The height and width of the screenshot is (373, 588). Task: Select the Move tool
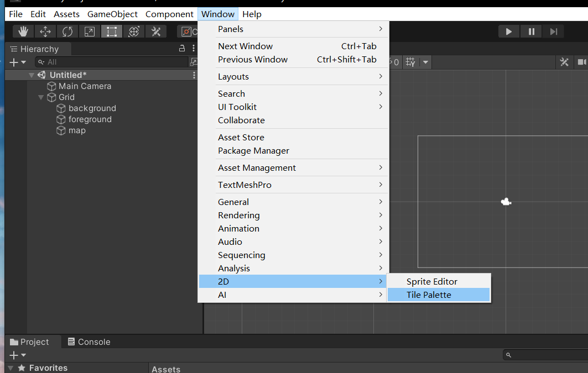click(x=45, y=31)
